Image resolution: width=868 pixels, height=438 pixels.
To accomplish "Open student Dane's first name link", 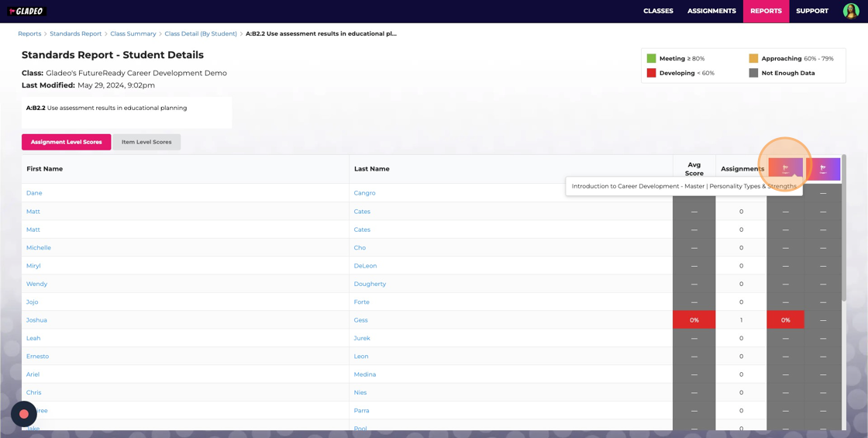I will 34,193.
